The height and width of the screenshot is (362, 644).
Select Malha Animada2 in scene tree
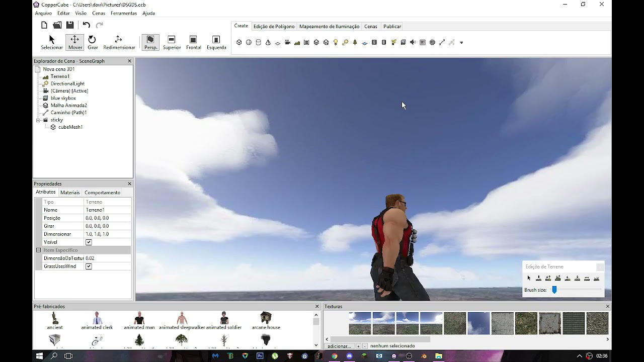tap(68, 106)
